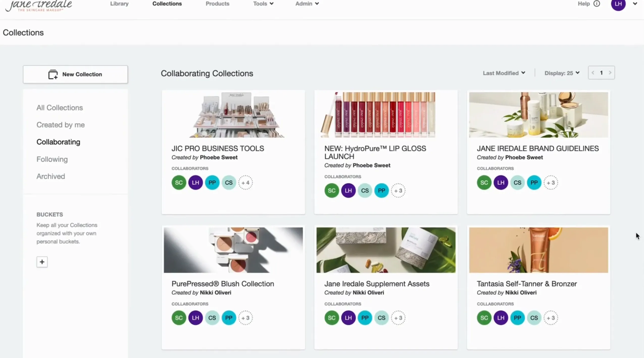Open the NEW: HydroPure LIP GLOSS LAUNCH title
644x358 pixels.
(x=375, y=152)
